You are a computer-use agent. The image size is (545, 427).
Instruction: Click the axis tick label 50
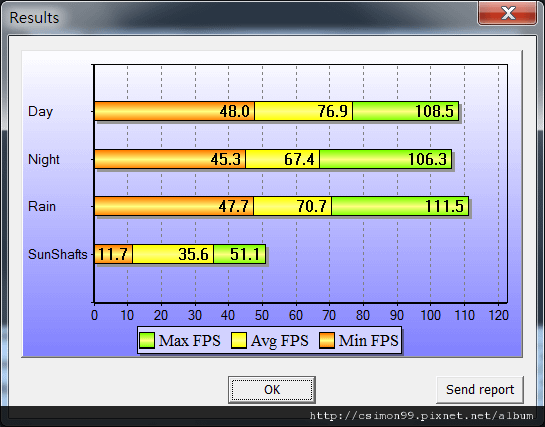pyautogui.click(x=262, y=315)
